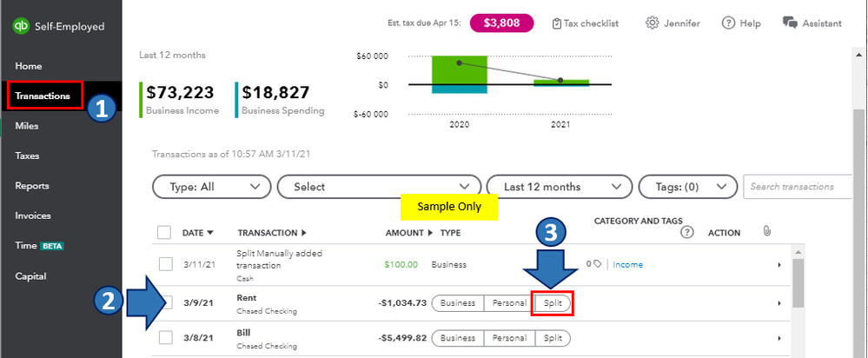This screenshot has width=868, height=358.
Task: Open Jennifer's settings gear icon
Action: 652,23
